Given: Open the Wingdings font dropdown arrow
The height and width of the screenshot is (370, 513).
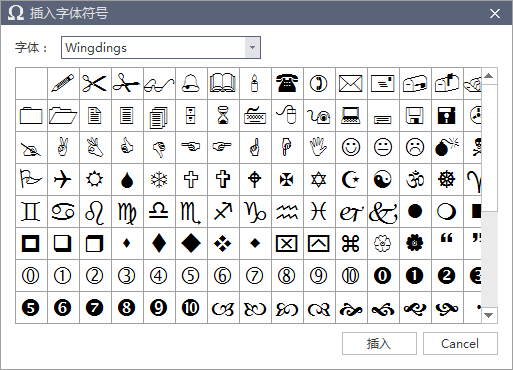Looking at the screenshot, I should 252,48.
